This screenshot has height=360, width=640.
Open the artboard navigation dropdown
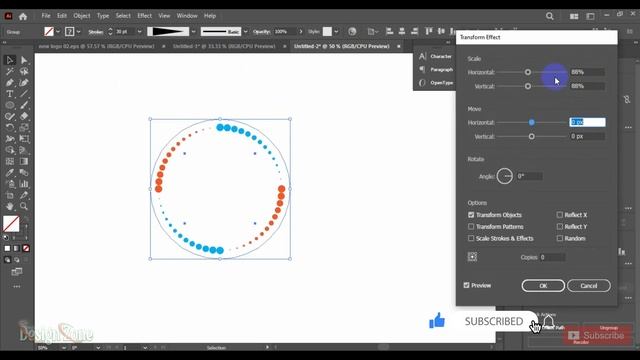point(145,348)
